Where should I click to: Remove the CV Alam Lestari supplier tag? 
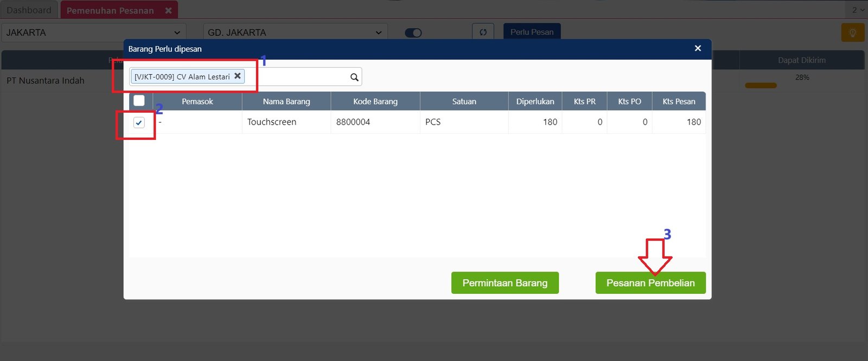pyautogui.click(x=237, y=76)
